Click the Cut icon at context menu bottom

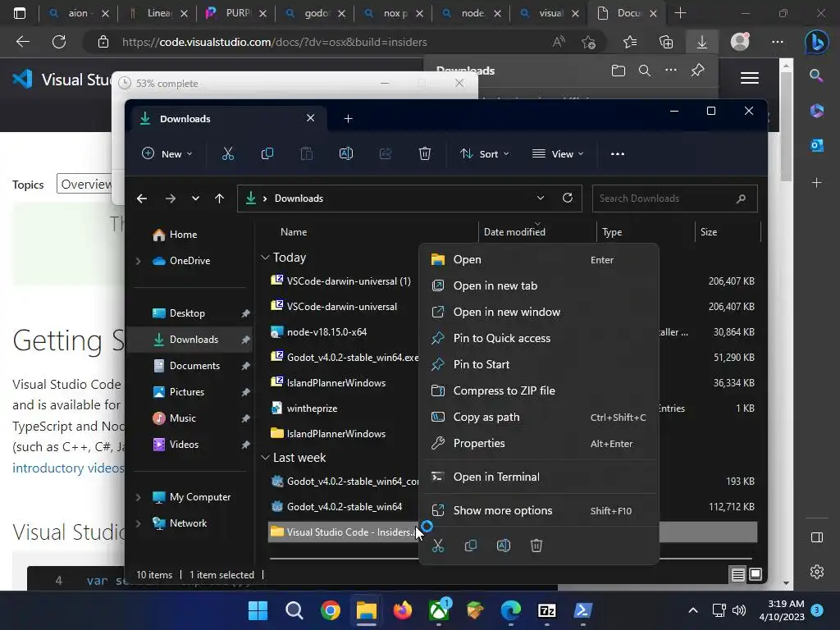tap(438, 546)
